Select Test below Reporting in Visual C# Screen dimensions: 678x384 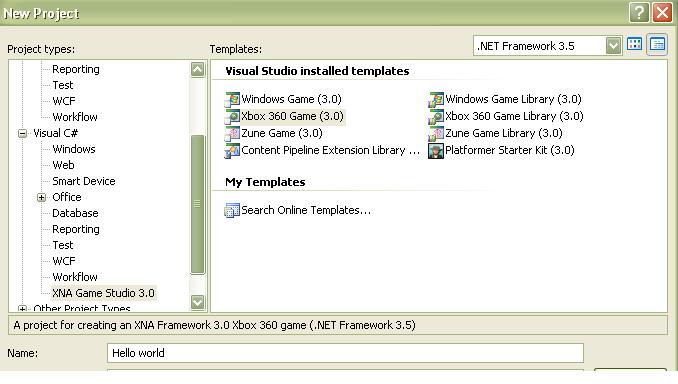pos(63,245)
